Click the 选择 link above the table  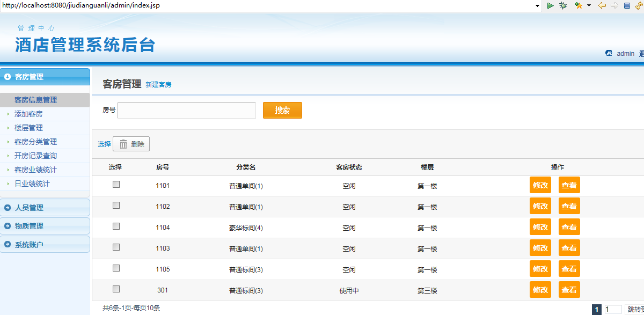click(x=104, y=144)
